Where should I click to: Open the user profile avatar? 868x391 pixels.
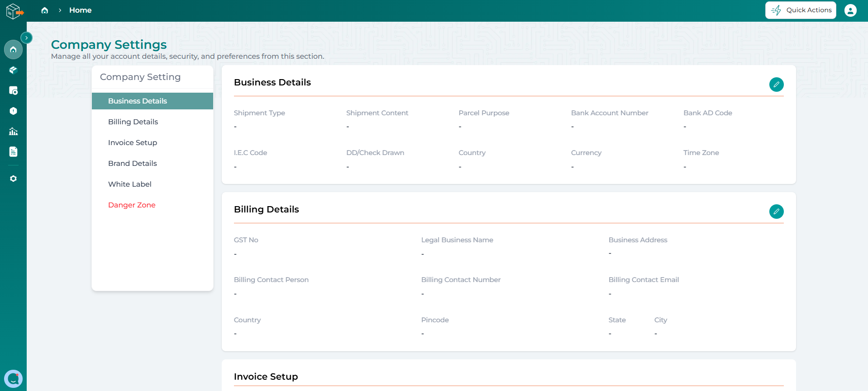(850, 10)
